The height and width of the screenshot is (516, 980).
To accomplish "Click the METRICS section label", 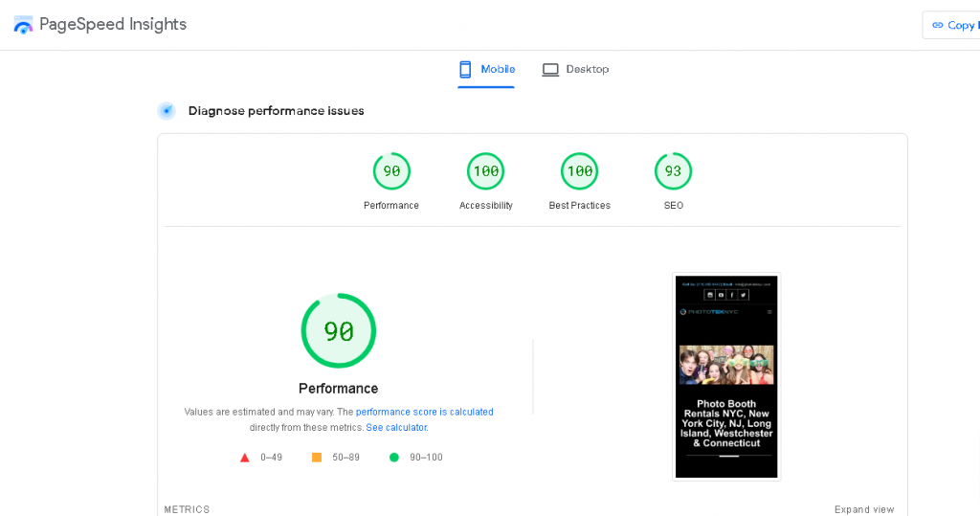I will (x=187, y=509).
